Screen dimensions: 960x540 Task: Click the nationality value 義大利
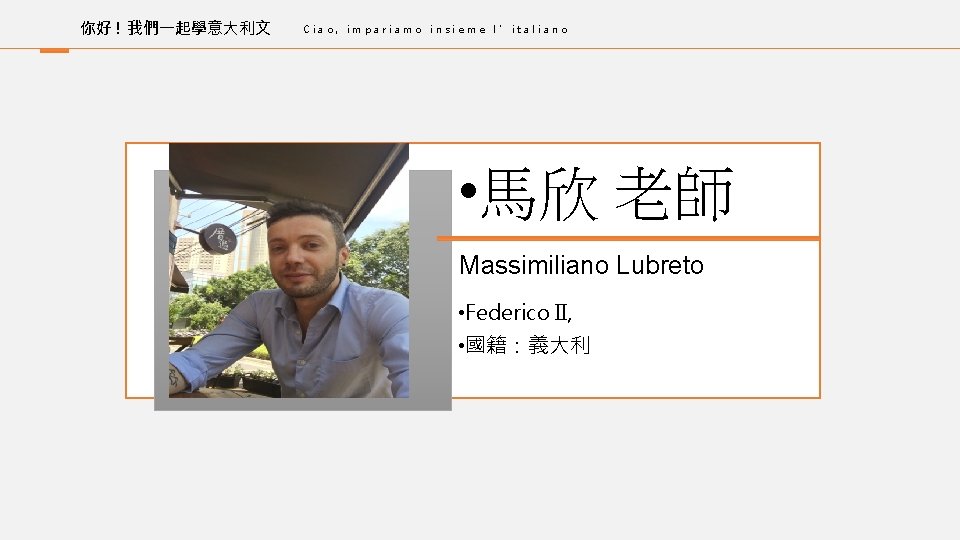point(559,345)
